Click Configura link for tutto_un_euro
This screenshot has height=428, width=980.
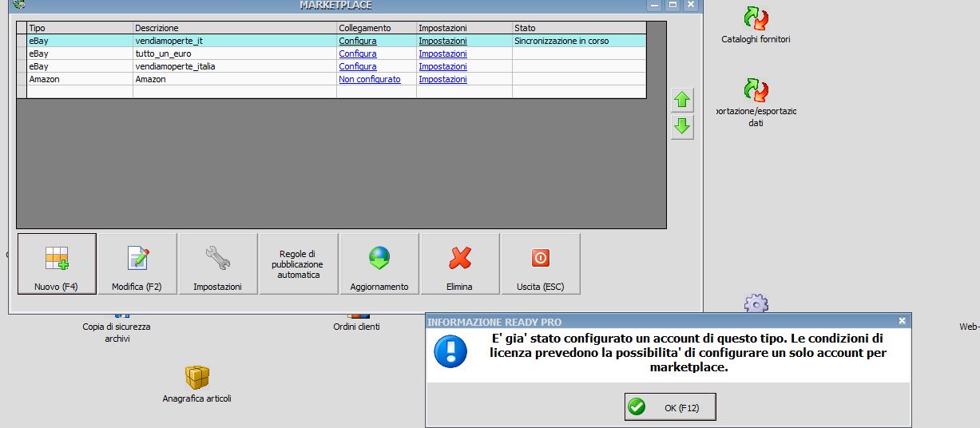point(357,53)
